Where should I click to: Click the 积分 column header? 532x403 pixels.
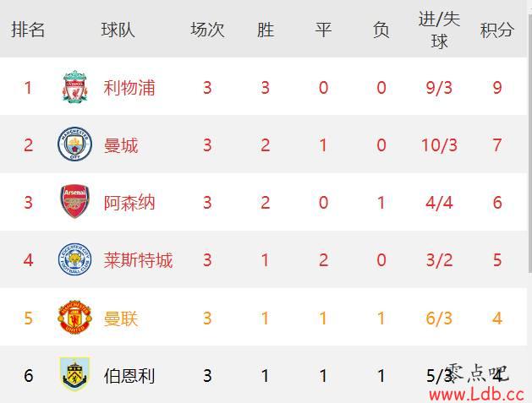point(497,30)
